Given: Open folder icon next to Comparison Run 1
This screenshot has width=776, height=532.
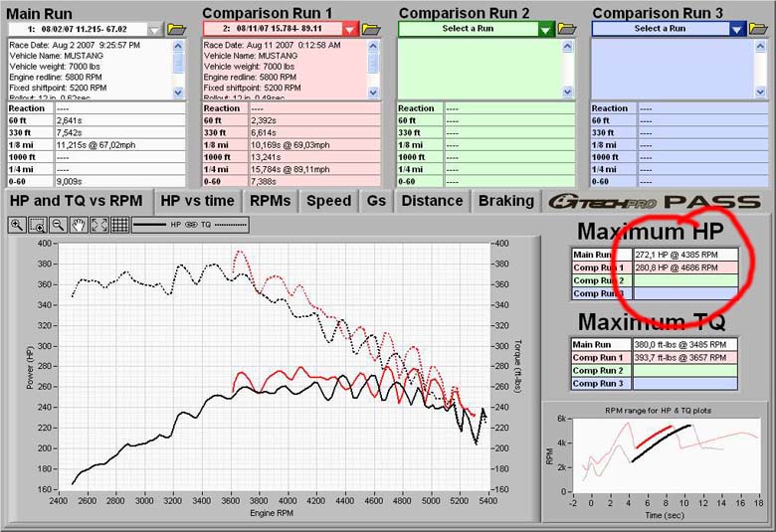Looking at the screenshot, I should (x=371, y=29).
